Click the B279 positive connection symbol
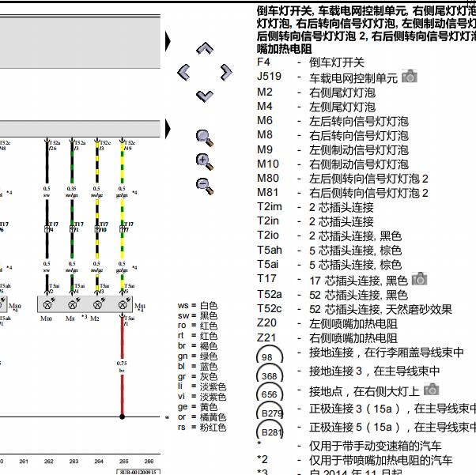The image size is (476, 475). point(270,410)
